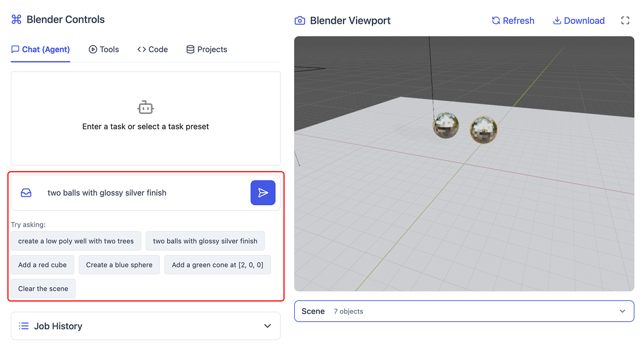Open the Tools tab

[104, 49]
